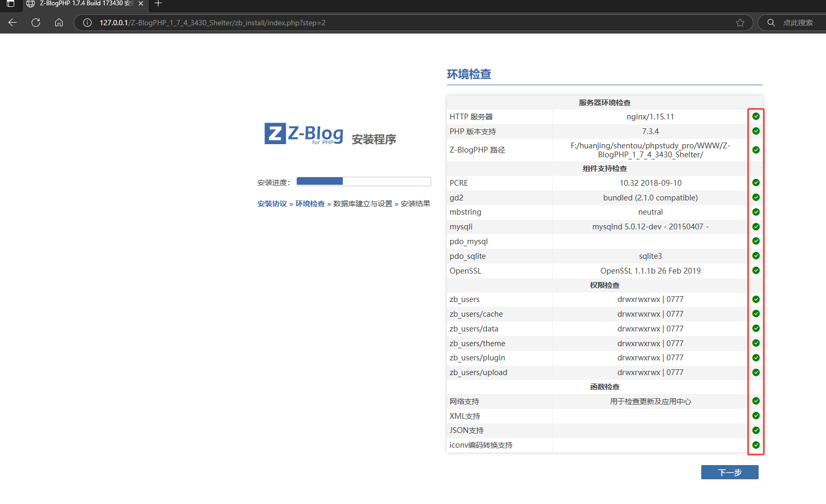Image resolution: width=826 pixels, height=504 pixels.
Task: Click the green check for 网络支持
Action: pyautogui.click(x=756, y=401)
